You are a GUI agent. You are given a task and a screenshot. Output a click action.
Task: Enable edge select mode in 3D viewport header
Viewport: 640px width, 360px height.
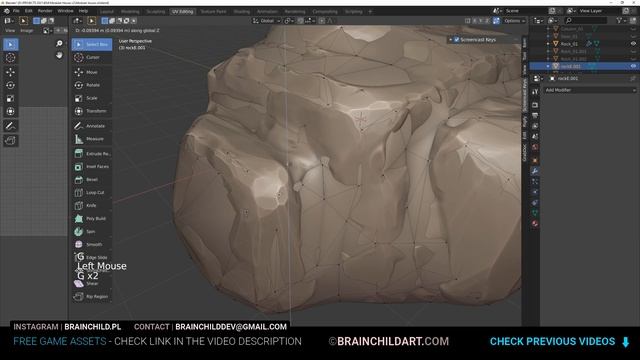pos(112,21)
